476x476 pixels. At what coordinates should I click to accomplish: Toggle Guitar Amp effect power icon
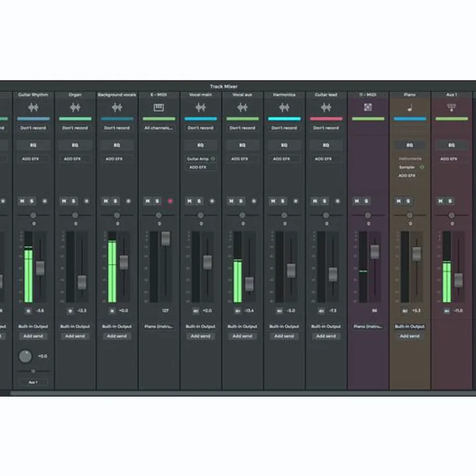click(x=213, y=159)
